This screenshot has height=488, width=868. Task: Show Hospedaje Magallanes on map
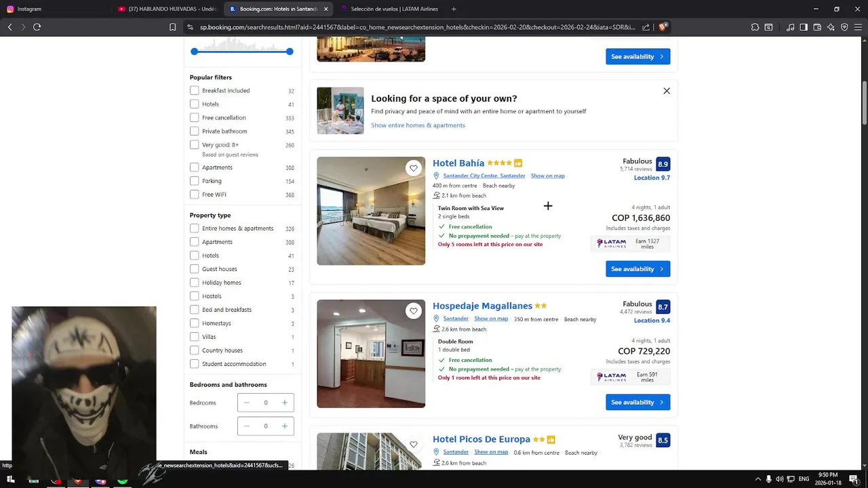491,319
